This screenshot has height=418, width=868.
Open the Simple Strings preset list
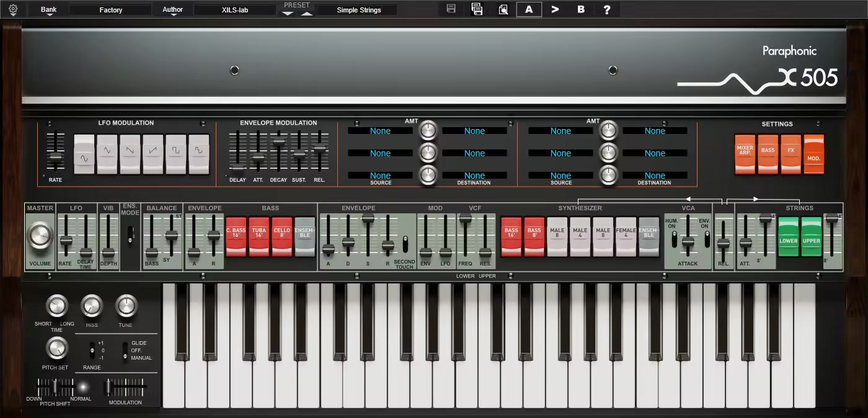(x=358, y=10)
